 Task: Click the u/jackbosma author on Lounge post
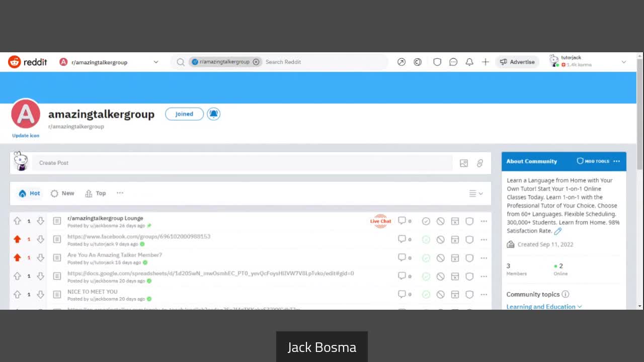coord(104,226)
